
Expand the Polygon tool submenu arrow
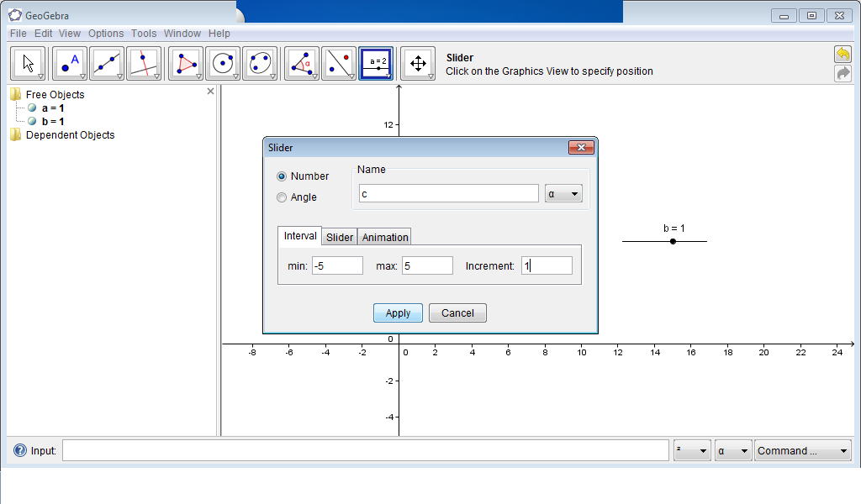(198, 76)
